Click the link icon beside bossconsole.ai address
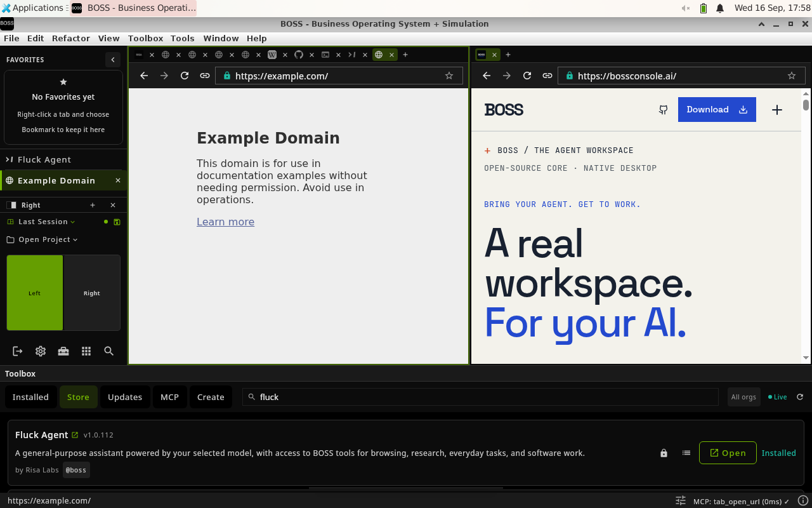 (547, 76)
